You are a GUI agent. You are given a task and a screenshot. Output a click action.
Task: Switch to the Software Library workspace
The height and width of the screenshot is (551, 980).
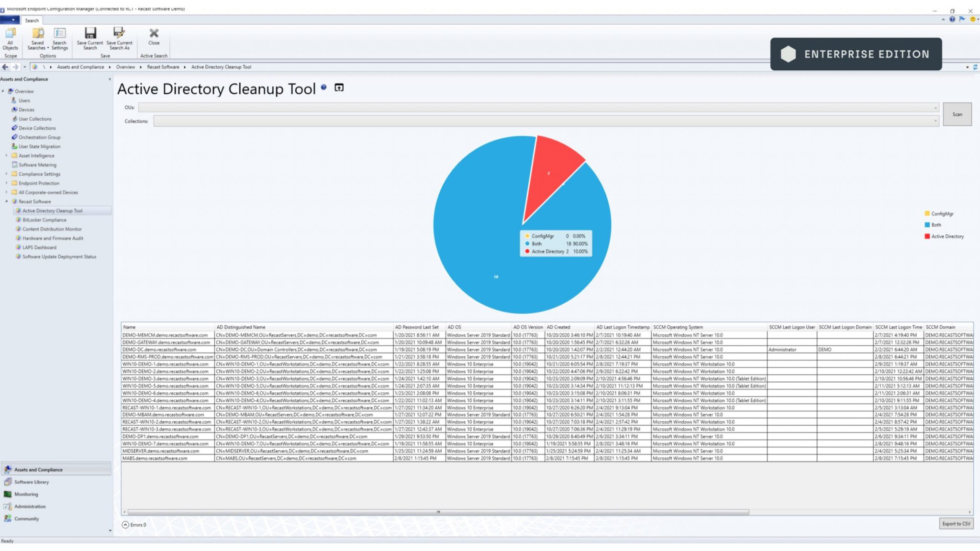click(x=32, y=482)
